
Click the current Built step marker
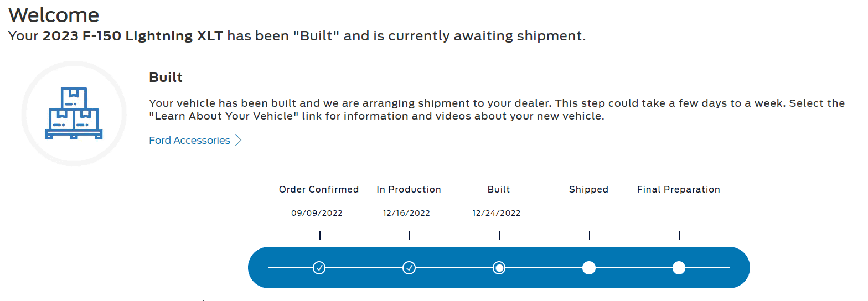click(499, 268)
